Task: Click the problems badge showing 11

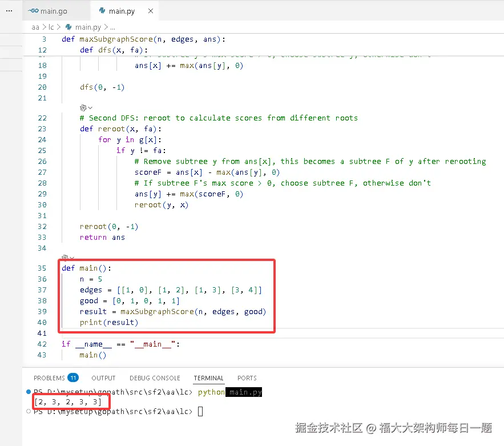Action: point(74,377)
